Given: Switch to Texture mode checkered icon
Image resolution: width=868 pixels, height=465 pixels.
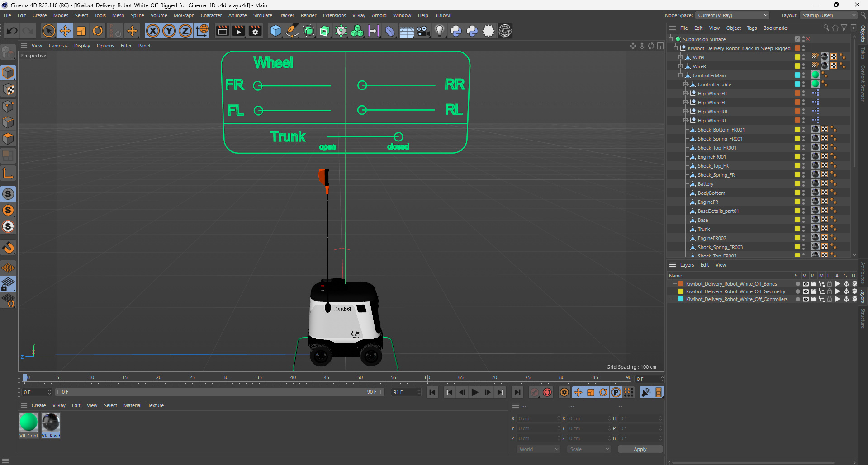Looking at the screenshot, I should [8, 89].
